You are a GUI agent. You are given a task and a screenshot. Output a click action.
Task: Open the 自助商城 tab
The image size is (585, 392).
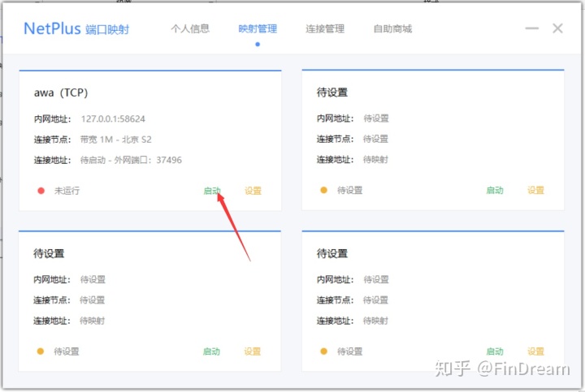click(x=392, y=29)
